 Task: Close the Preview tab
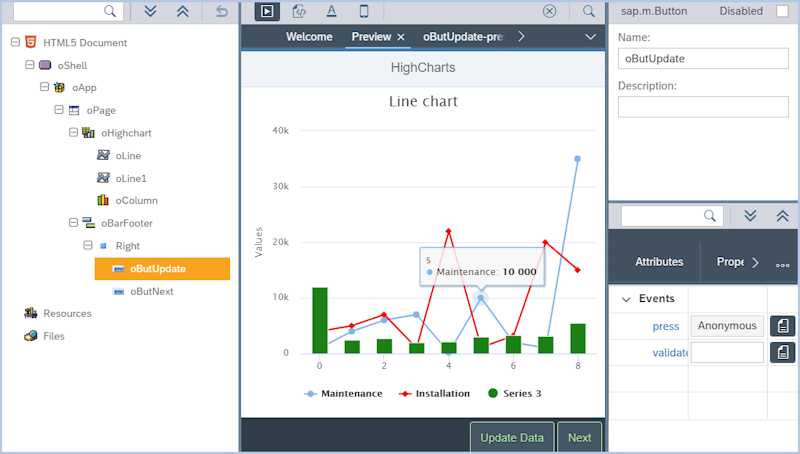pos(401,37)
